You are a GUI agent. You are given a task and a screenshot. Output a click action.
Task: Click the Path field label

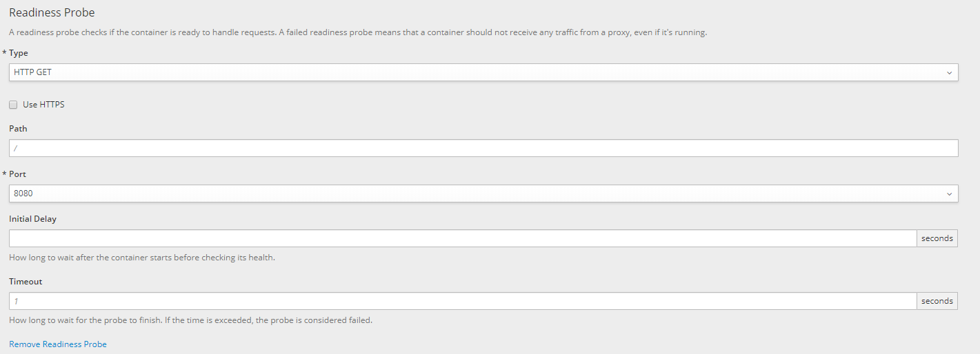[18, 129]
